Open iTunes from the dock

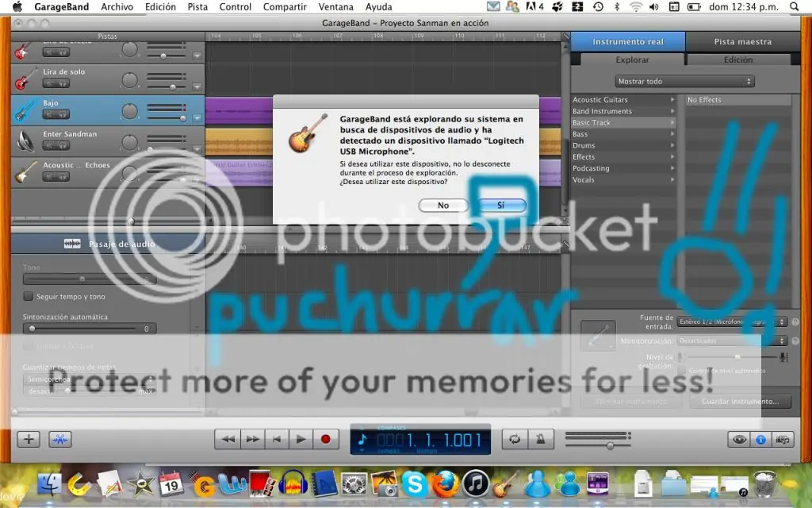coord(476,483)
